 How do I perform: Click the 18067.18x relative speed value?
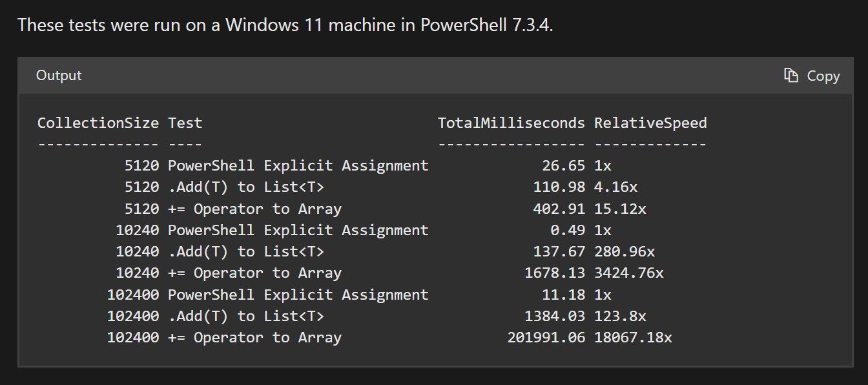click(634, 337)
